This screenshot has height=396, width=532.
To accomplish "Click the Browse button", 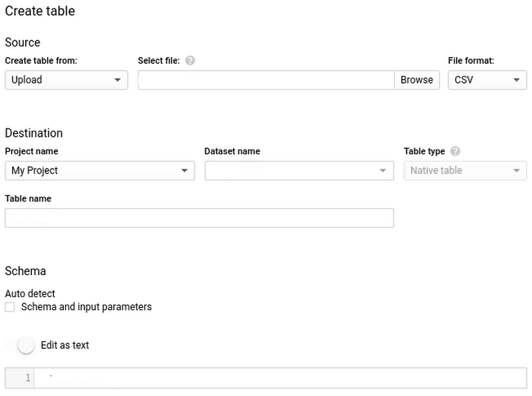I will click(x=416, y=80).
